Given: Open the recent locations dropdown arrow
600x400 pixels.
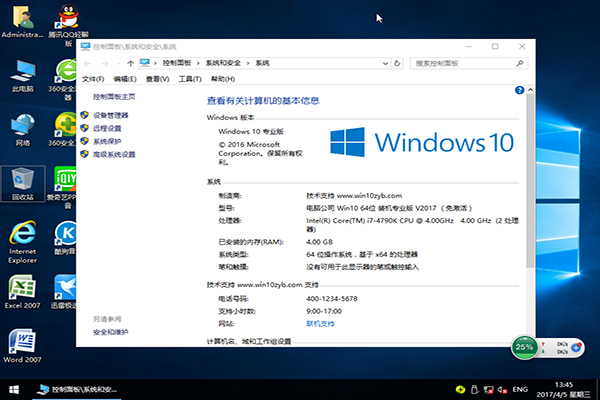Looking at the screenshot, I should tap(118, 62).
